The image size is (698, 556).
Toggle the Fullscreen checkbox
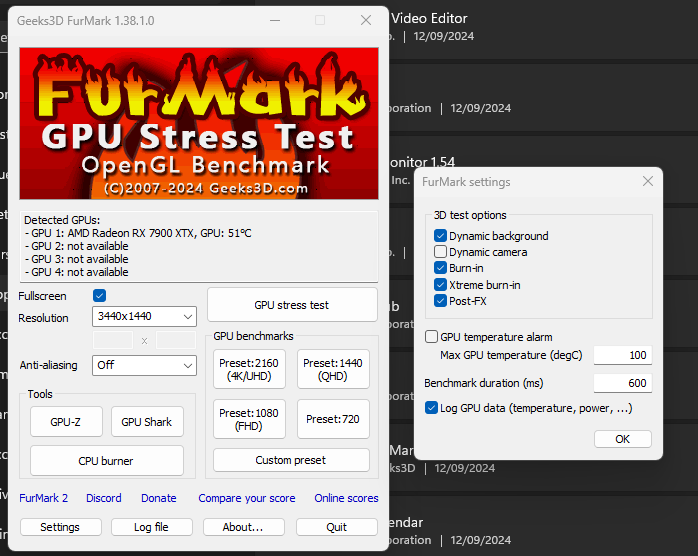pos(99,296)
